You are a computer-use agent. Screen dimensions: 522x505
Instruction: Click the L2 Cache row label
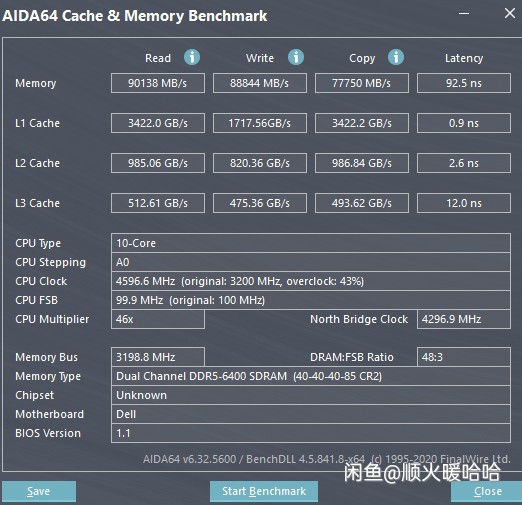[x=37, y=163]
